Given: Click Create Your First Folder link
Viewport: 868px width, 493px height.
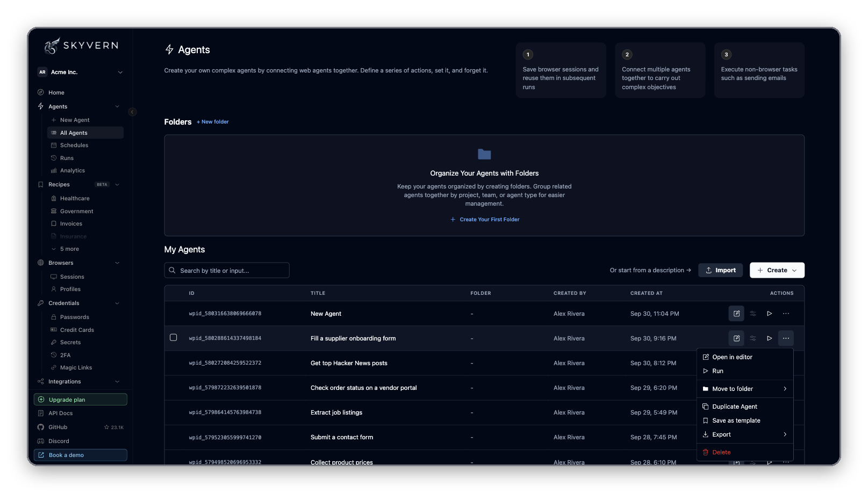Looking at the screenshot, I should (485, 220).
